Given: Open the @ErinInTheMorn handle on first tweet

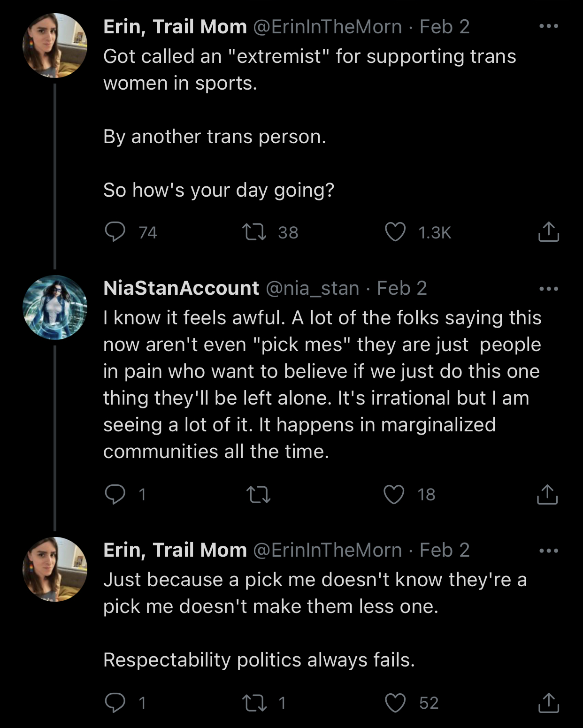Looking at the screenshot, I should [327, 27].
